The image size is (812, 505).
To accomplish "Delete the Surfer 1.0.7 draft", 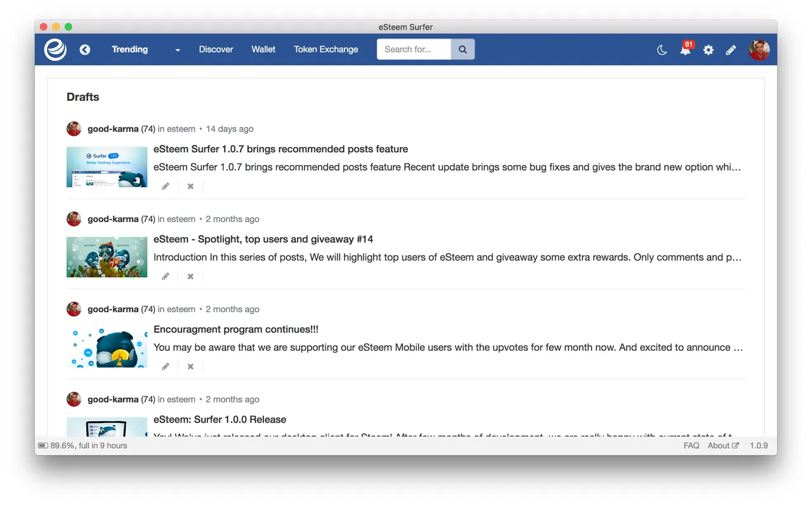I will click(190, 187).
